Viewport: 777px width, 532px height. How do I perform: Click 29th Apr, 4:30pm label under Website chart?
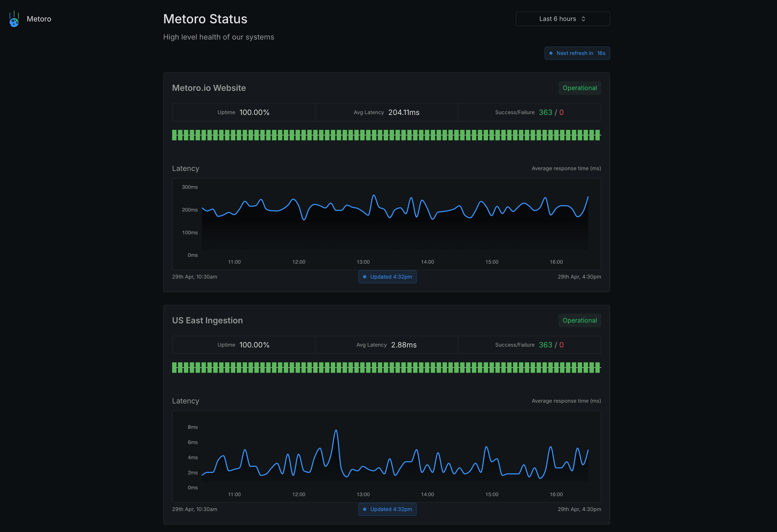579,277
